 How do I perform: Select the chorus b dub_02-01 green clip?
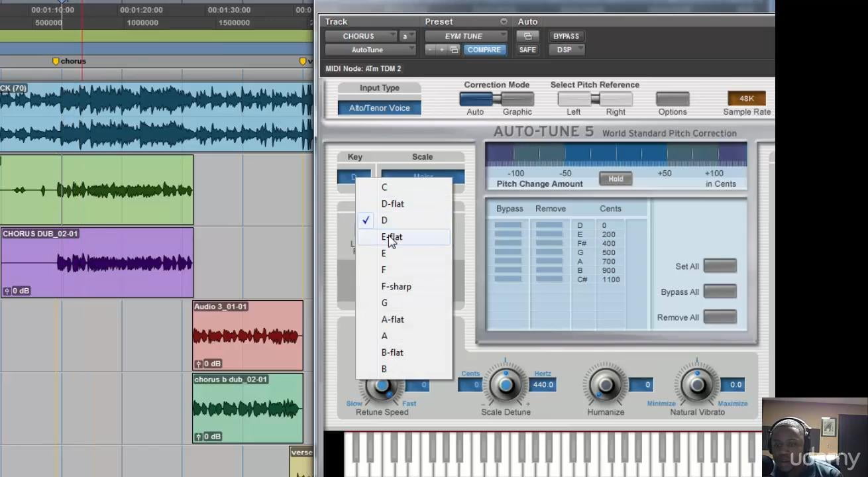coord(248,408)
